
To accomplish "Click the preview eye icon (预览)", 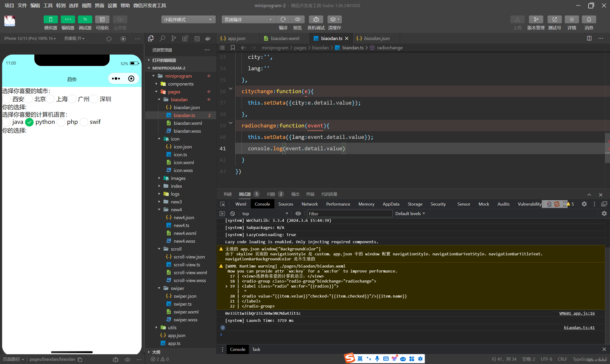I will click(297, 19).
